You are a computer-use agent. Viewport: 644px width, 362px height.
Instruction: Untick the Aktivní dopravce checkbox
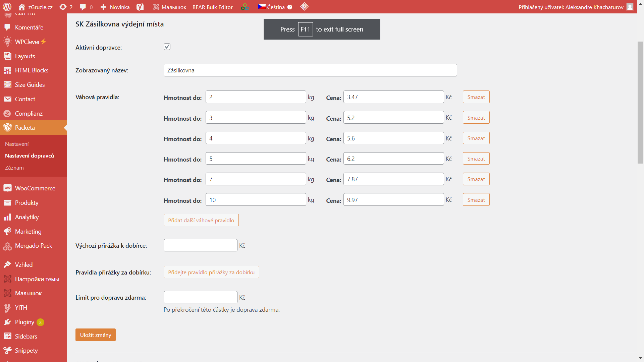(x=167, y=47)
